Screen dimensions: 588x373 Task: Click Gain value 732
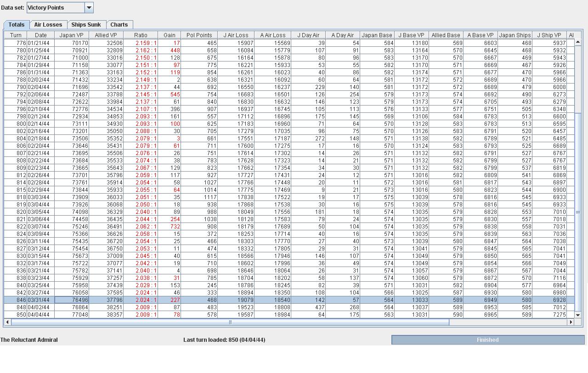170,227
